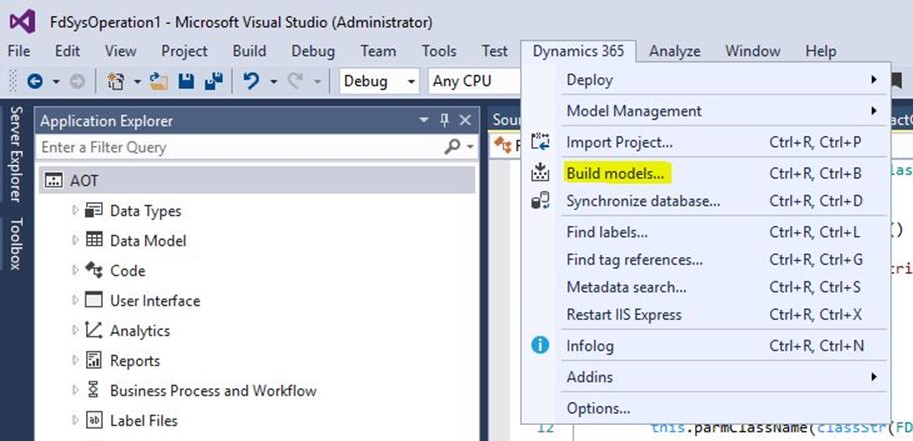The width and height of the screenshot is (913, 441).
Task: Open the Server Explorer side tab
Action: click(16, 154)
